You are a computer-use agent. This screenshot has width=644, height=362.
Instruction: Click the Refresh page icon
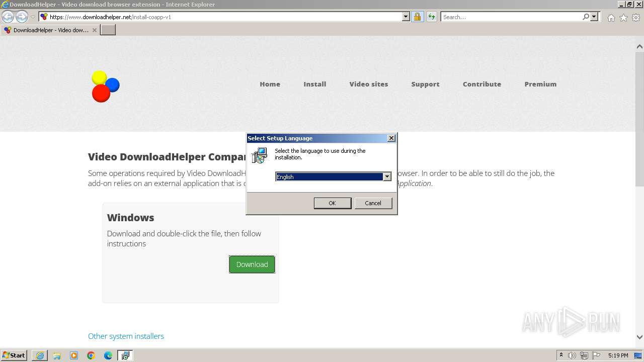(x=431, y=17)
